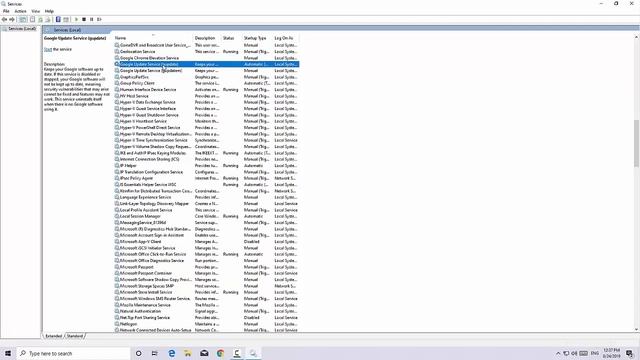Click the Pause Service toolbar icon
Screen dimensions: 640x360
click(x=91, y=19)
